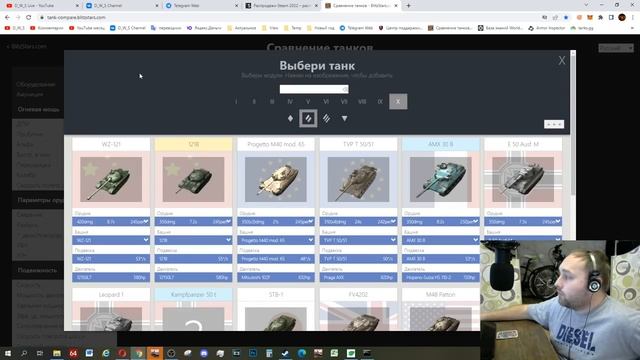
Task: Go back in the browser
Action: [7, 18]
